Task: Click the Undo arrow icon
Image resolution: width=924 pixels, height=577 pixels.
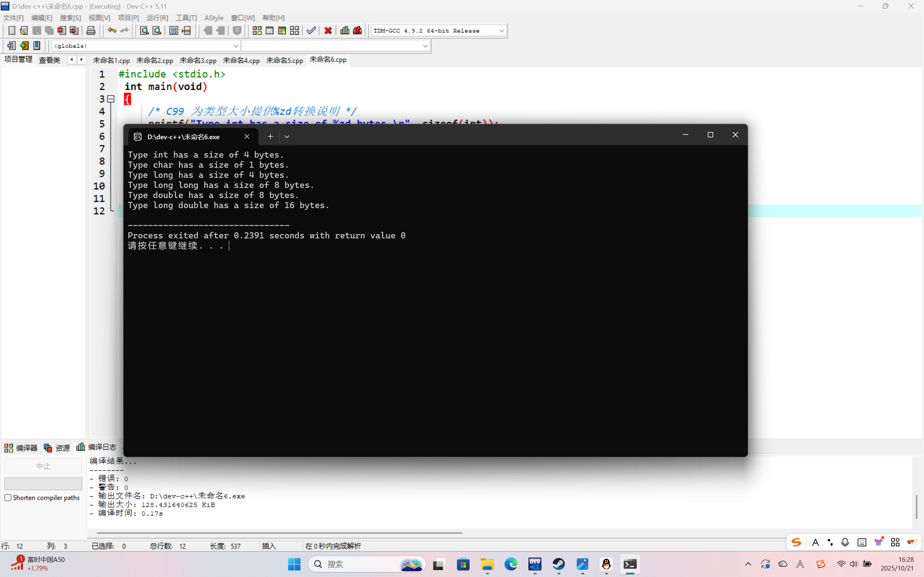Action: (112, 31)
